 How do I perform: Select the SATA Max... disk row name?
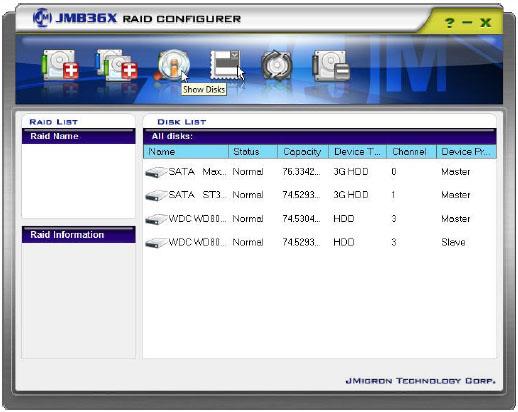coord(197,172)
